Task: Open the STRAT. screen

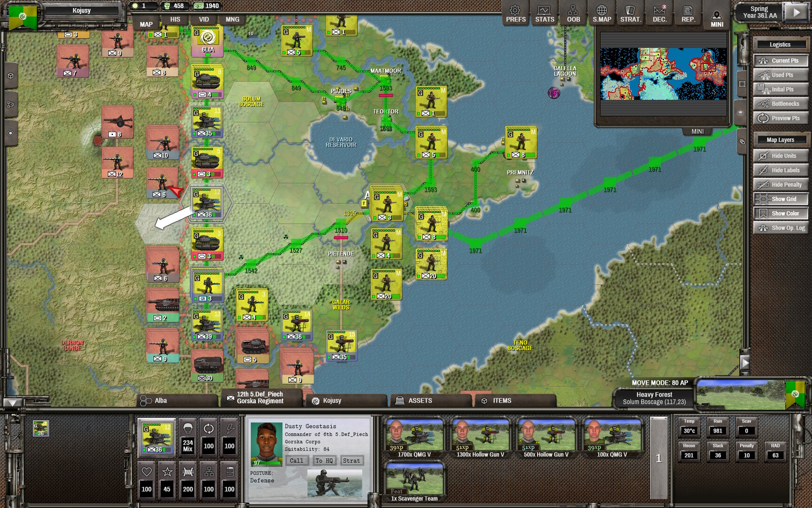Action: coord(630,13)
